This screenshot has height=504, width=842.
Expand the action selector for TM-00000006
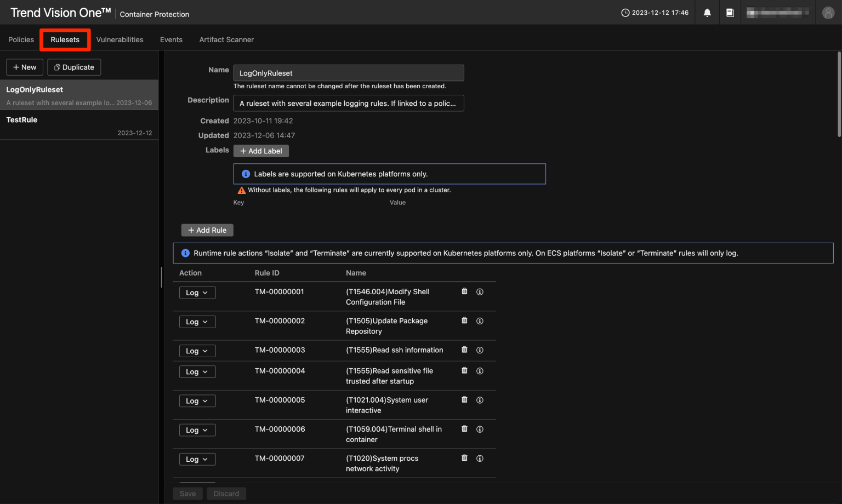197,429
